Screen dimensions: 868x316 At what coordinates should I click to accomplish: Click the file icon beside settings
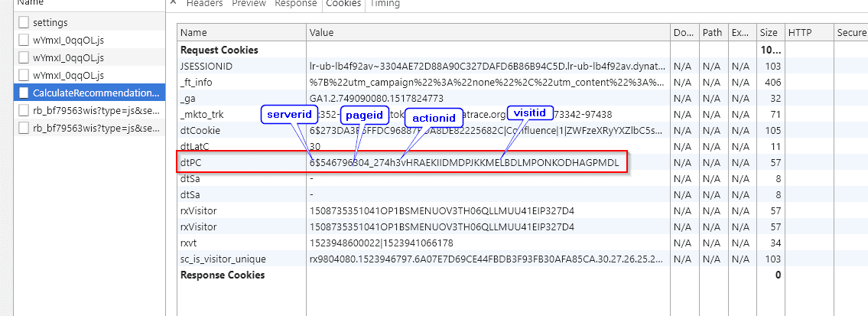click(x=23, y=23)
